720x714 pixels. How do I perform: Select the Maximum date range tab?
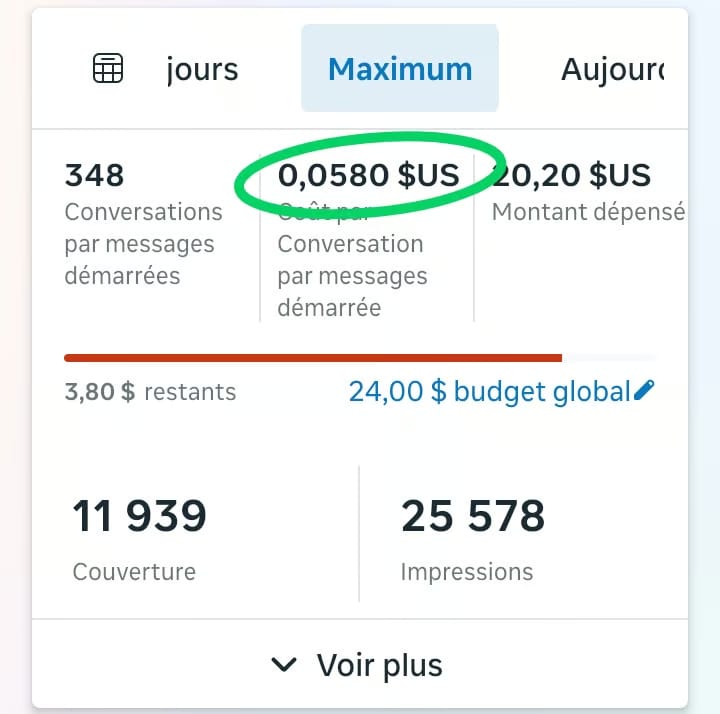tap(399, 68)
